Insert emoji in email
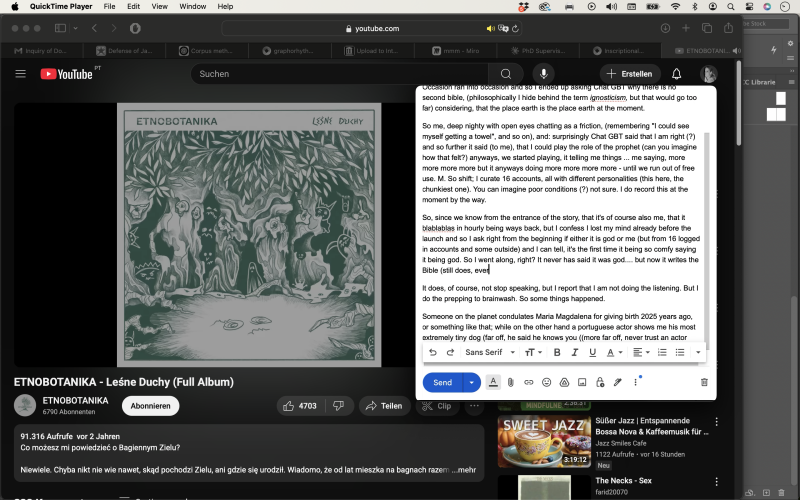Viewport: 800px width, 500px height. 546,382
